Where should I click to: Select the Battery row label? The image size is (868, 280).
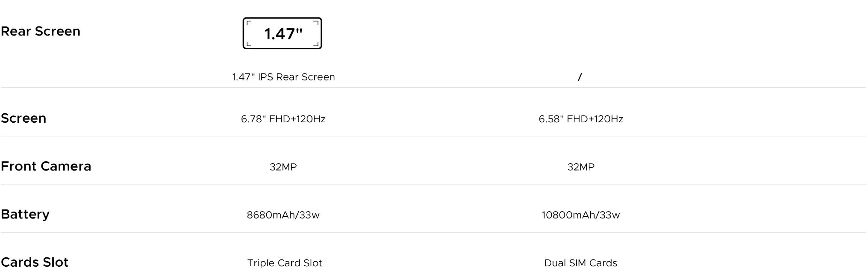[25, 214]
